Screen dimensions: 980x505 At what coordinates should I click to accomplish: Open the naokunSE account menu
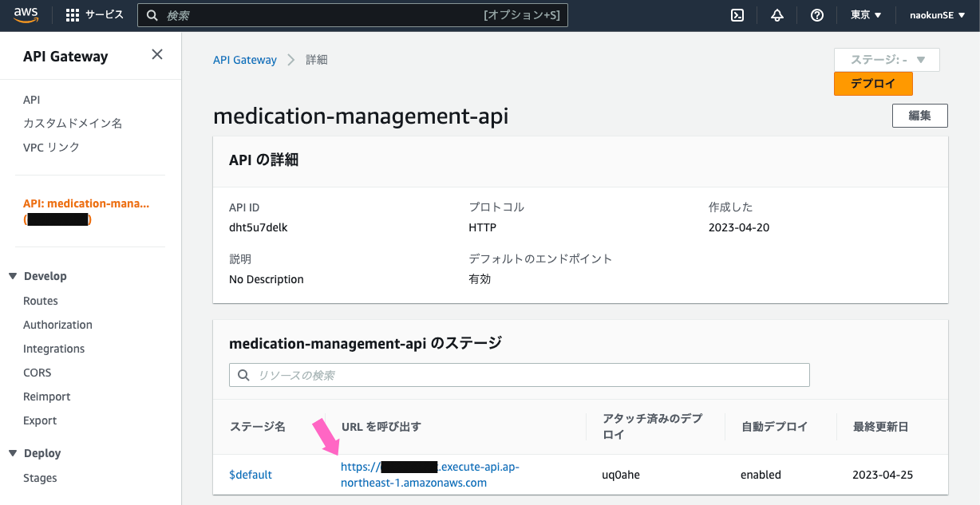932,15
